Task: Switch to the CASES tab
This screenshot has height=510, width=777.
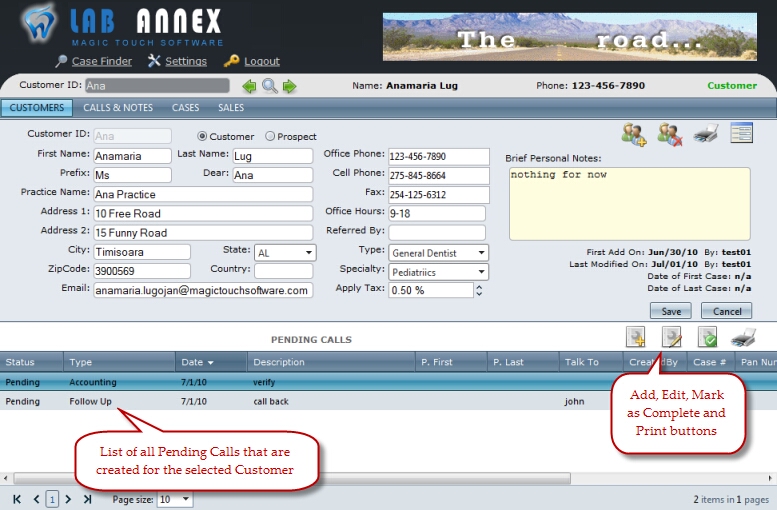Action: click(185, 108)
